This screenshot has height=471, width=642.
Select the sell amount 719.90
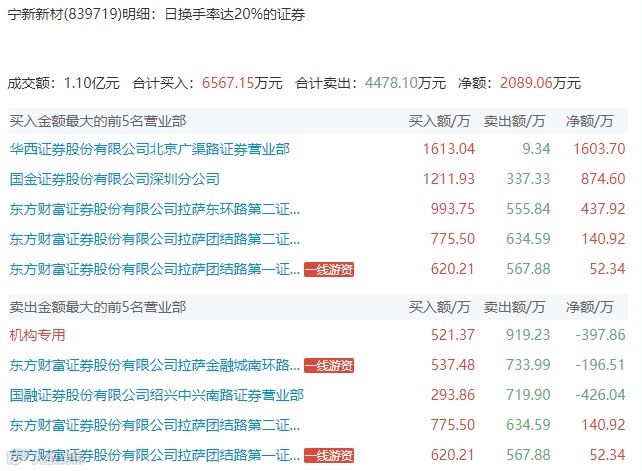[528, 395]
